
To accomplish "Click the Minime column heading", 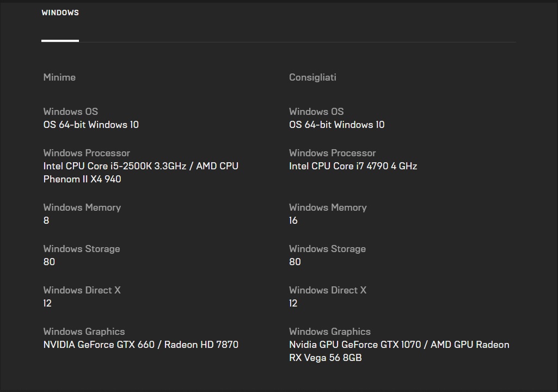I will (x=59, y=77).
